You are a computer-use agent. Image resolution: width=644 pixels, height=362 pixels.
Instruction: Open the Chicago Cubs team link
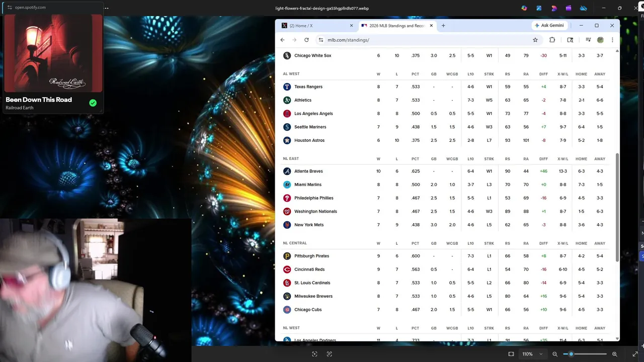(308, 310)
